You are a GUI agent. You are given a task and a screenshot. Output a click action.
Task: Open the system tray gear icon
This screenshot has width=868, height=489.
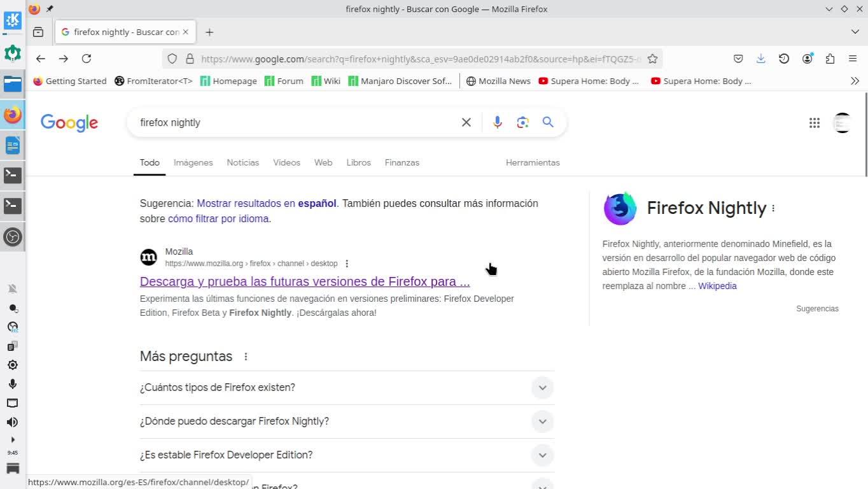click(x=12, y=365)
